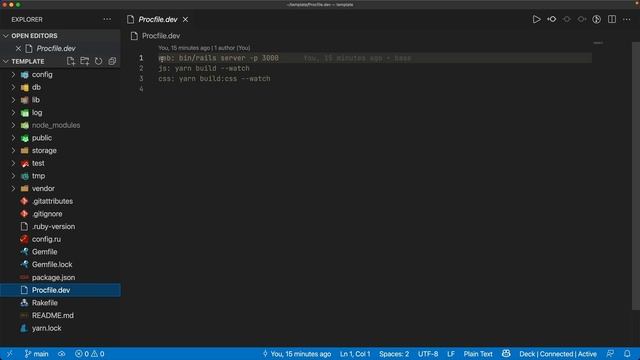Open package.json file
Viewport: 640px width, 360px height.
tap(60, 278)
